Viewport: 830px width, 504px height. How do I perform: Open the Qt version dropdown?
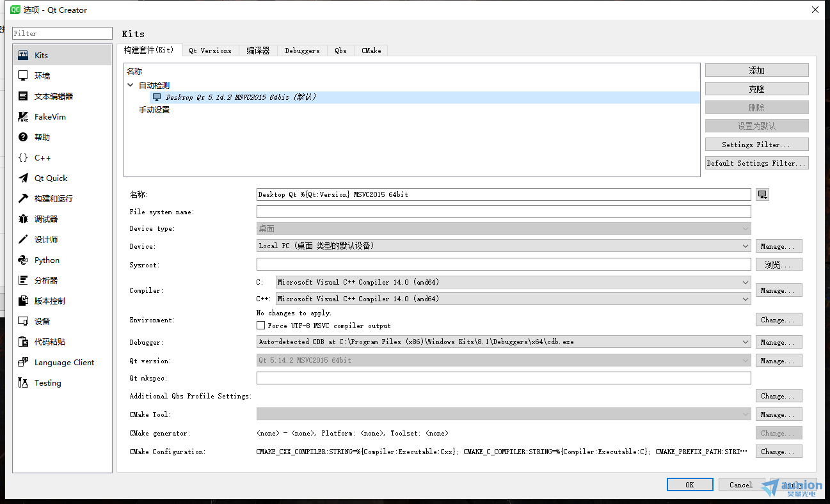pyautogui.click(x=504, y=360)
